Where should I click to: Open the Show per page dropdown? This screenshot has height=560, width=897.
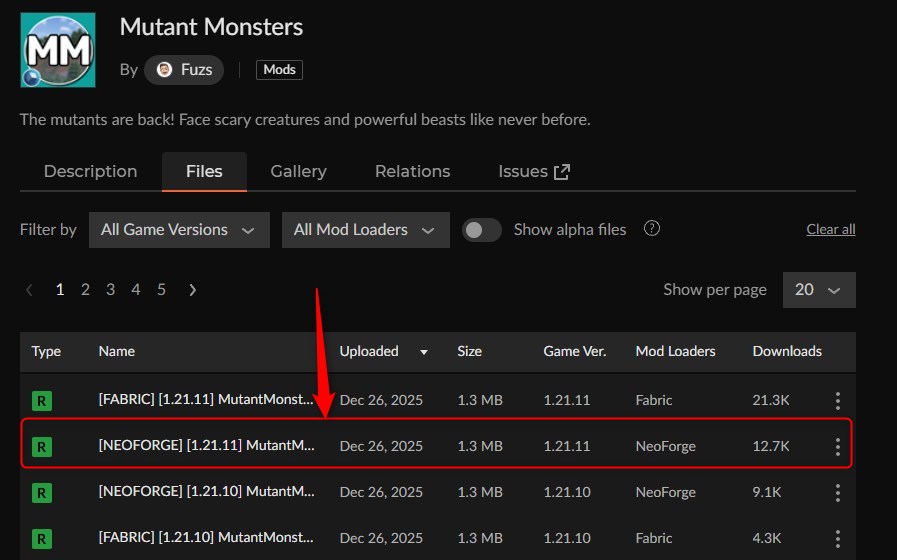pos(818,290)
